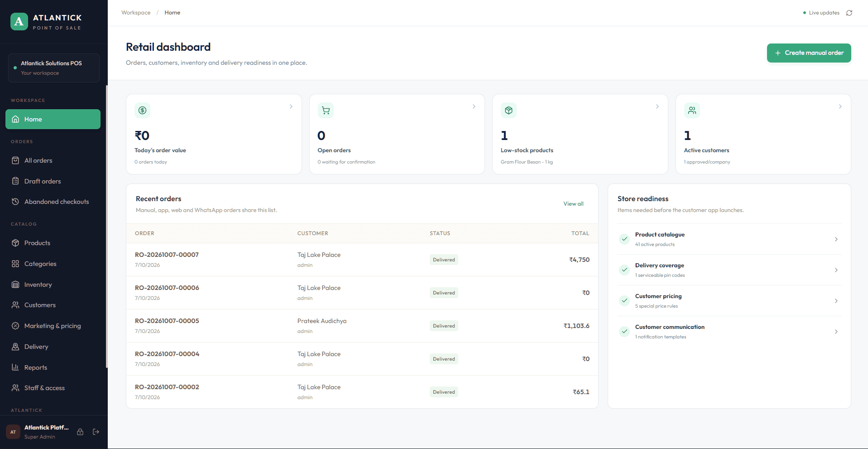Image resolution: width=868 pixels, height=449 pixels.
Task: Expand the Customer pricing readiness chevron
Action: [836, 301]
